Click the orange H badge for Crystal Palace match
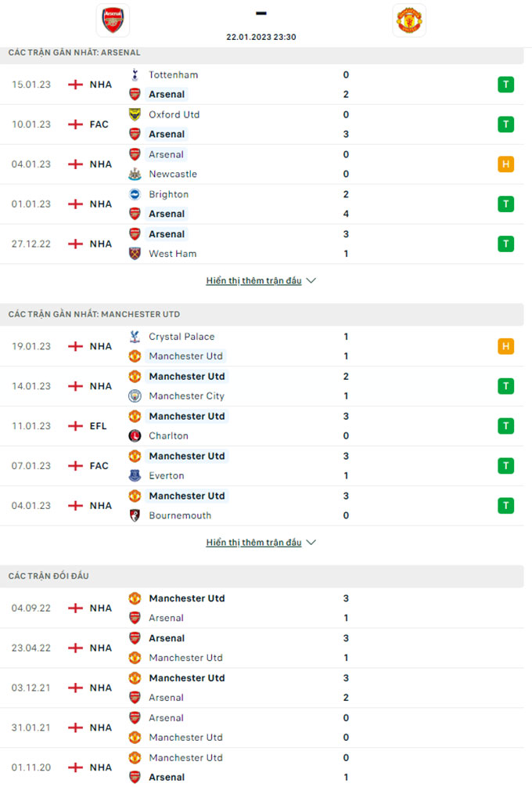The image size is (532, 787). click(505, 346)
